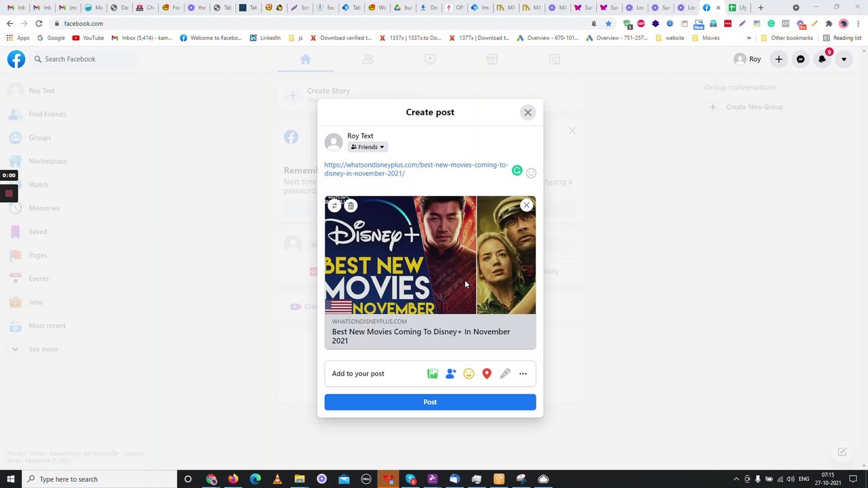Open the Reading list
The image size is (868, 488).
click(x=842, y=38)
